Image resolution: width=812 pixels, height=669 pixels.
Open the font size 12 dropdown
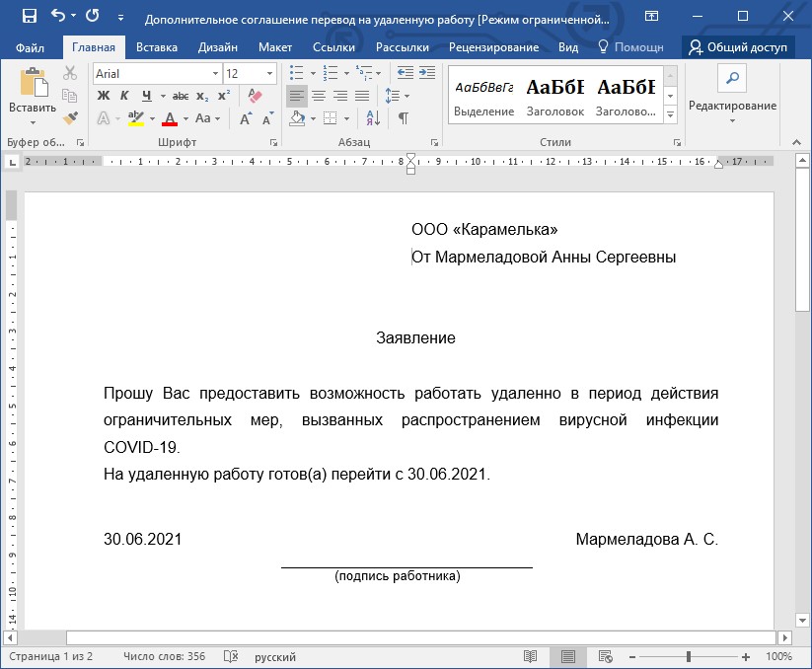[x=269, y=74]
